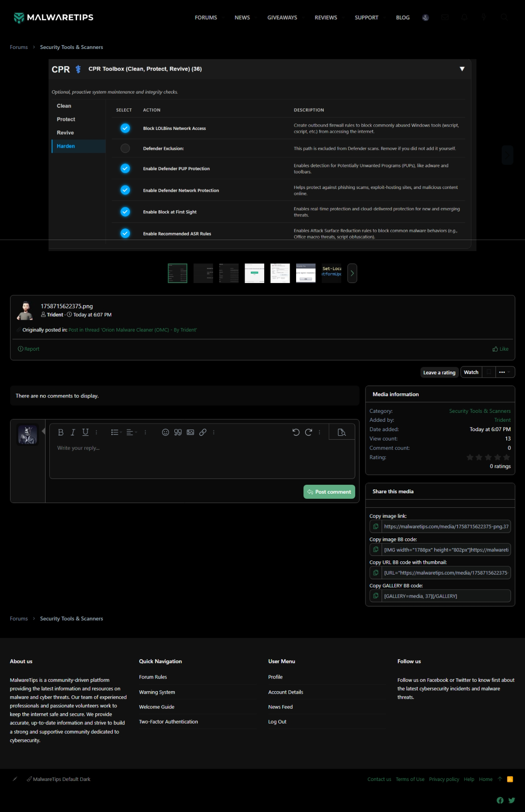Click the scroll-to-top arrow in footer
525x812 pixels.
pyautogui.click(x=500, y=779)
